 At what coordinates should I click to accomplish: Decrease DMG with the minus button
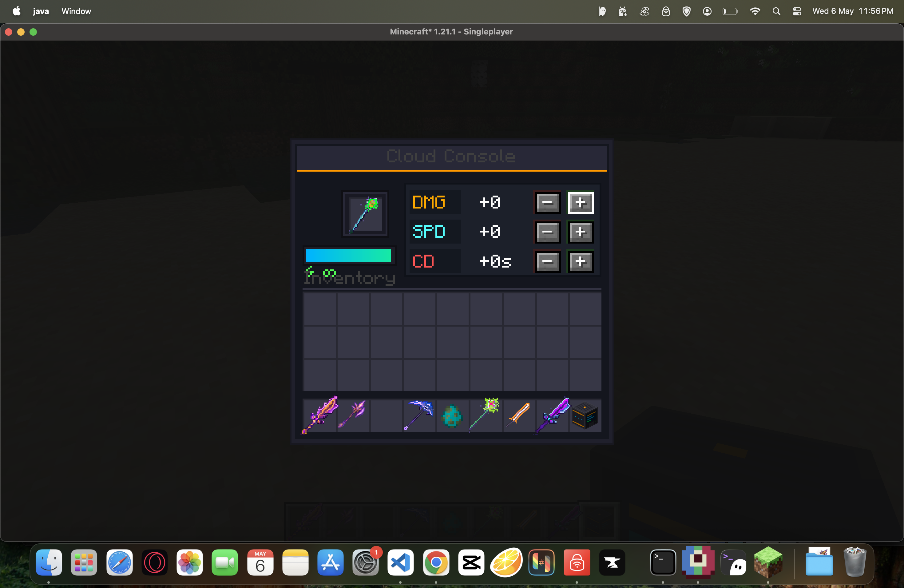[547, 202]
